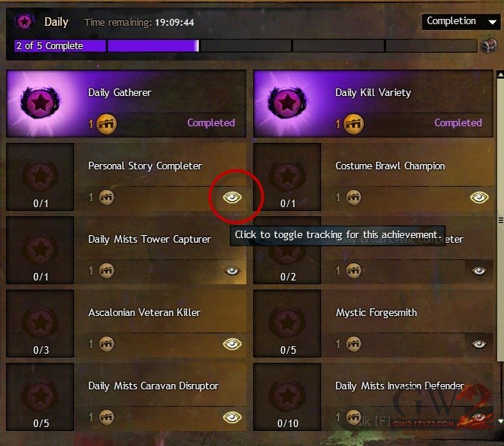Viewport: 504px width, 446px height.
Task: Toggle tracking for Personal Story Completer
Action: click(x=232, y=197)
